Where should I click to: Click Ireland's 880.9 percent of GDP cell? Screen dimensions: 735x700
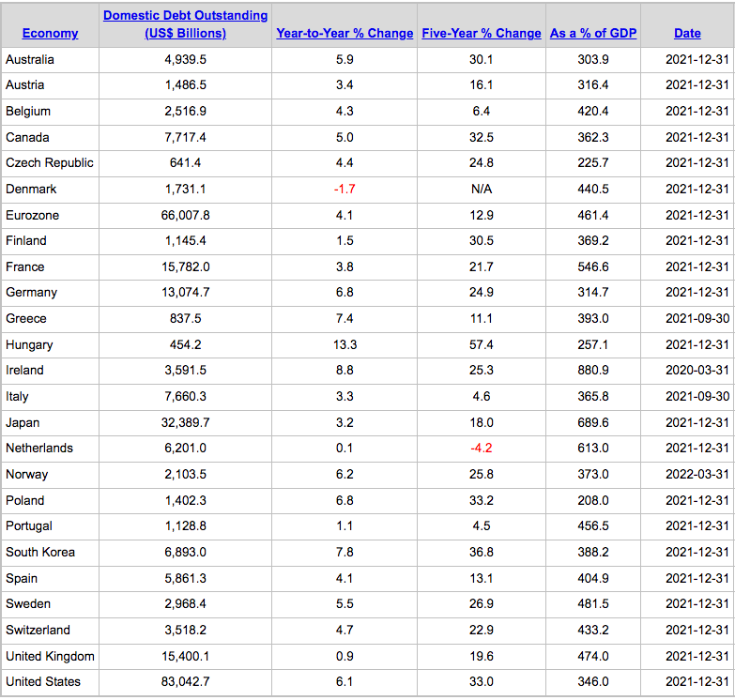tap(593, 371)
